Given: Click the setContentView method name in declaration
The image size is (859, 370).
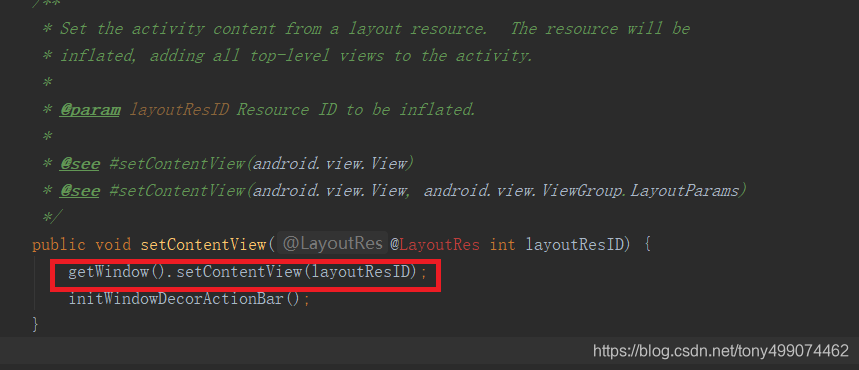Looking at the screenshot, I should click(x=203, y=244).
